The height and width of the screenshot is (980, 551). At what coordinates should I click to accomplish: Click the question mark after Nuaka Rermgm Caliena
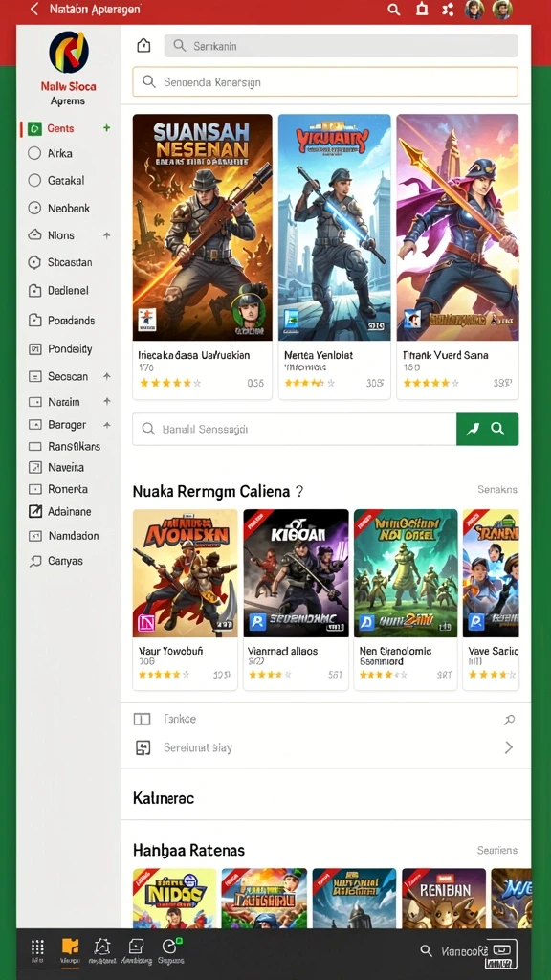coord(299,492)
